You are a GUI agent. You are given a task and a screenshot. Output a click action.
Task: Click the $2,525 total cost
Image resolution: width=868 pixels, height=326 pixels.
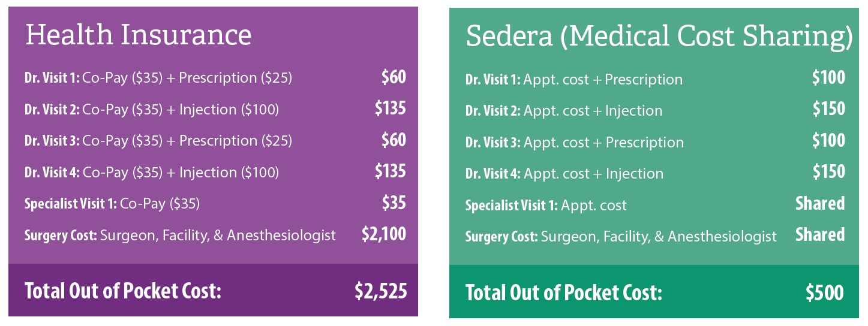tap(380, 291)
